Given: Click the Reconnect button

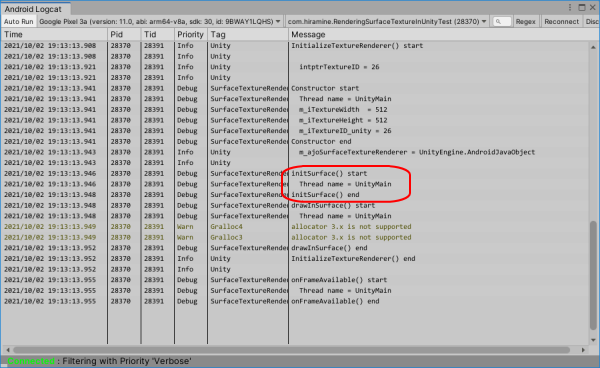Looking at the screenshot, I should point(561,21).
